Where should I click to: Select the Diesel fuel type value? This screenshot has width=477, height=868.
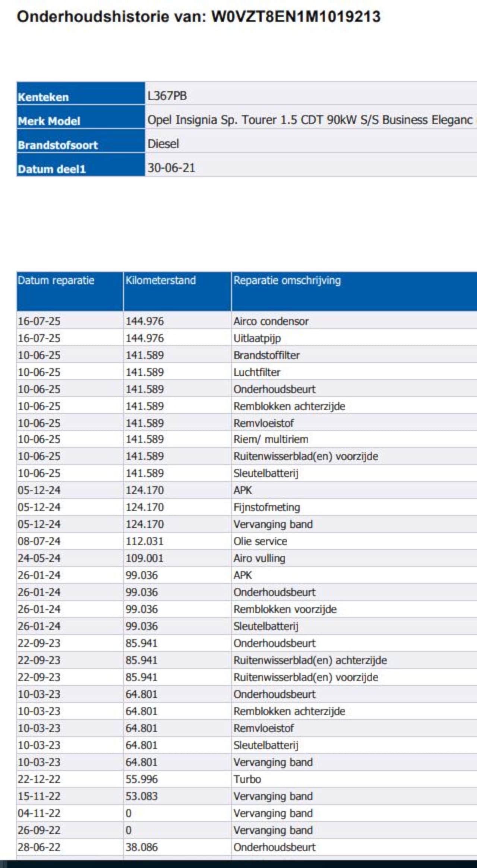[163, 144]
